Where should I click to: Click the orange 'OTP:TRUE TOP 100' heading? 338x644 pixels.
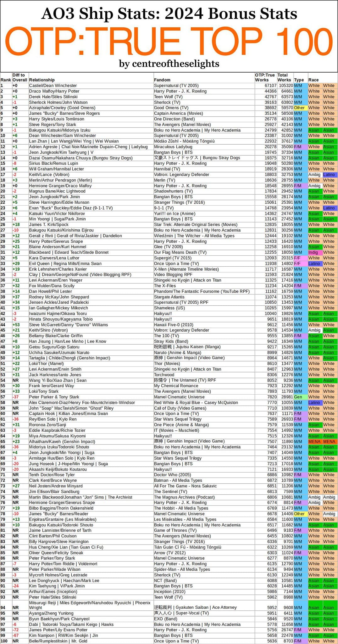pyautogui.click(x=169, y=42)
